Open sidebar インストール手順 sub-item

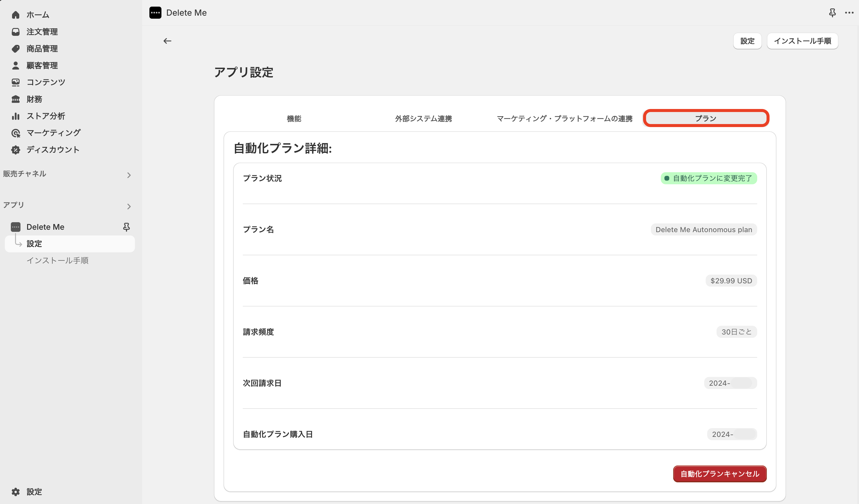click(x=58, y=260)
